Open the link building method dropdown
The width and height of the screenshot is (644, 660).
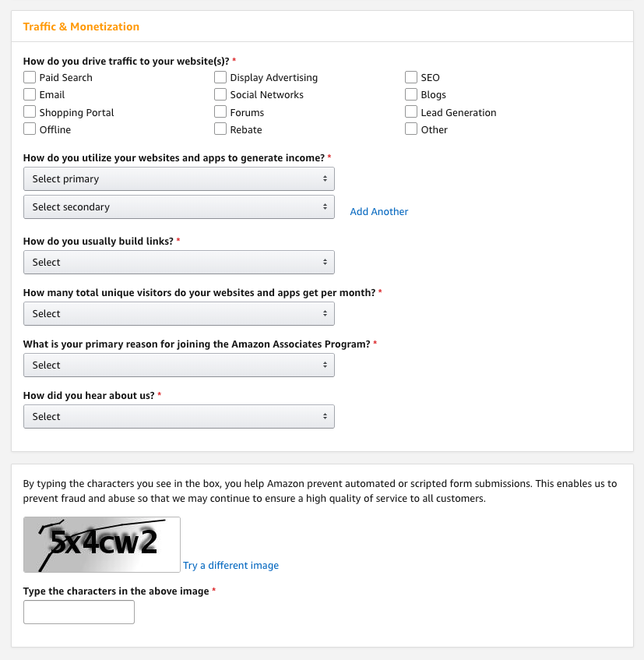(x=178, y=262)
